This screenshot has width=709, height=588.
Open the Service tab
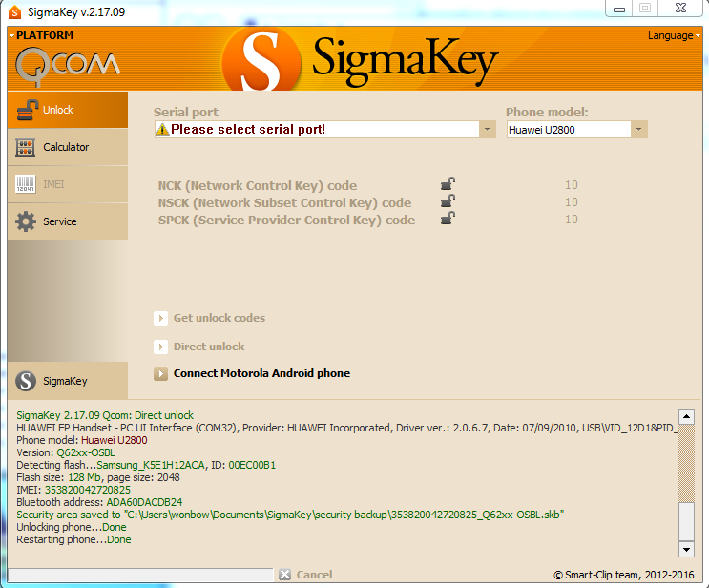68,221
